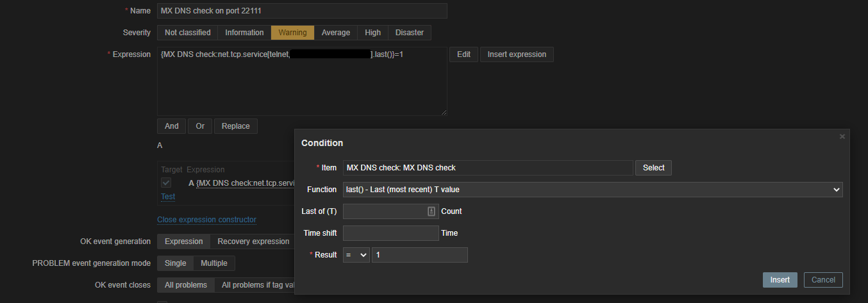This screenshot has width=868, height=303.
Task: Click the Select button next to Item
Action: point(653,168)
